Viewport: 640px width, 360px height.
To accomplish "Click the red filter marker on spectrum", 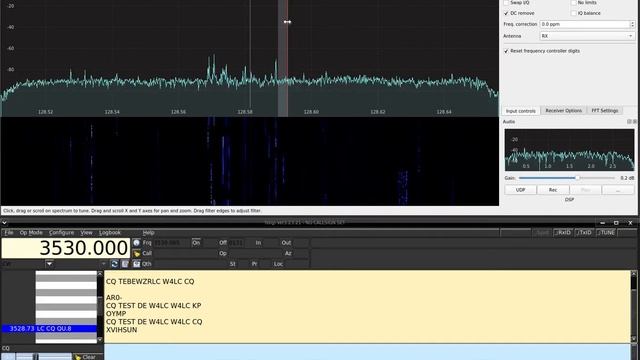I will pos(287,57).
